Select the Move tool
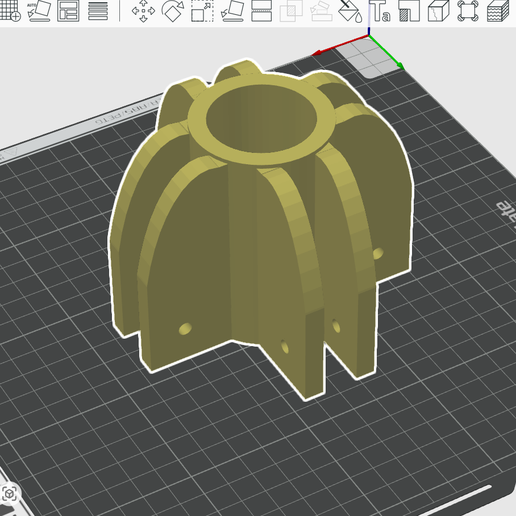 [x=143, y=11]
